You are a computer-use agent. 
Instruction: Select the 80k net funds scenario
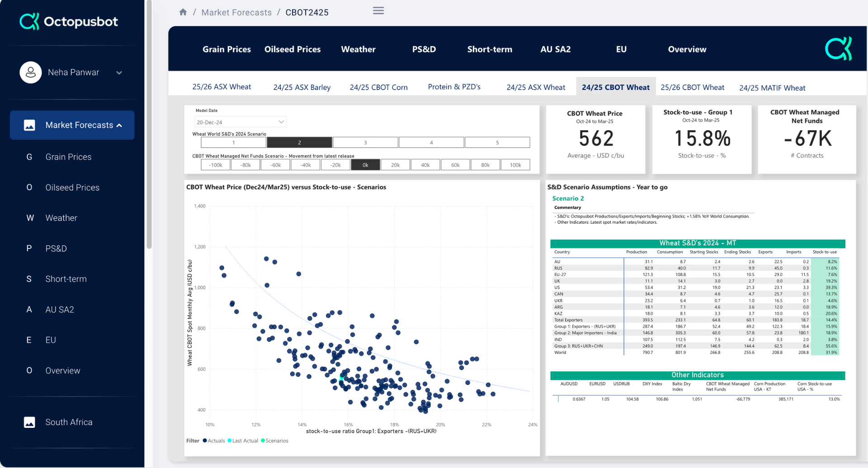point(485,165)
